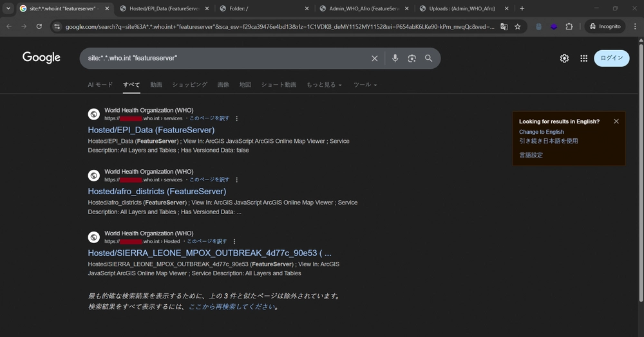Screen dimensions: 644x337
Task: Click Change to English link
Action: (x=542, y=132)
